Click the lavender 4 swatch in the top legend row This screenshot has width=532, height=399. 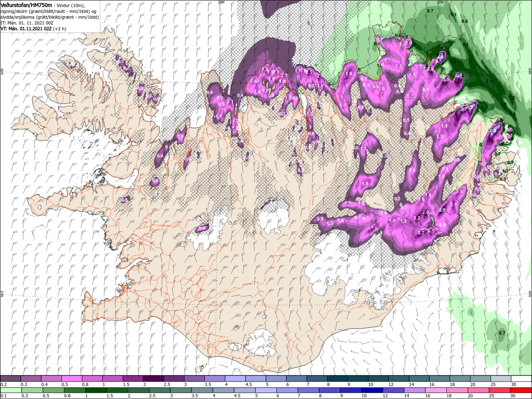point(235,378)
